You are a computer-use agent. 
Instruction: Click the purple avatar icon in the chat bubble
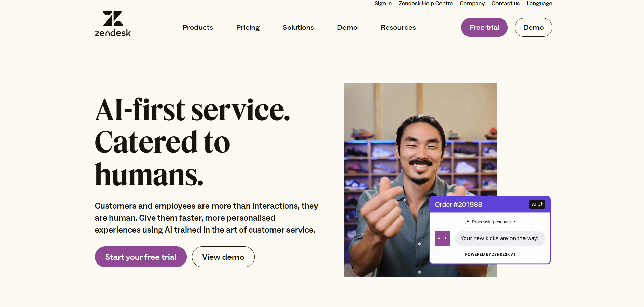click(442, 238)
